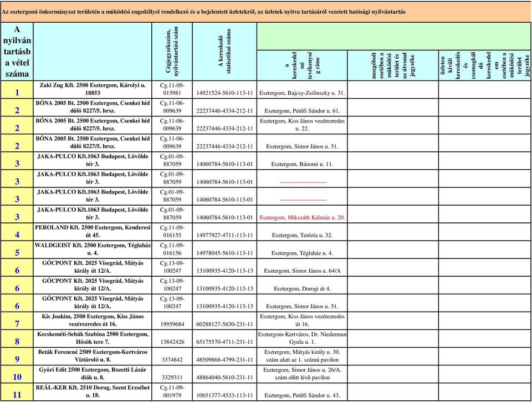This screenshot has width=532, height=402.
Task: Select statistical number '65175570-4711-231-11'
Action: 224,338
